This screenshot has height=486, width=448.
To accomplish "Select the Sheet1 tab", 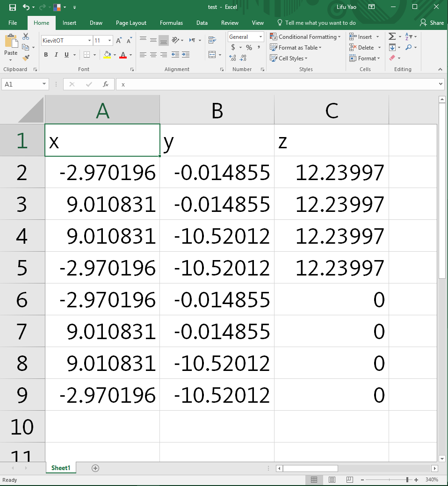I will coord(61,468).
